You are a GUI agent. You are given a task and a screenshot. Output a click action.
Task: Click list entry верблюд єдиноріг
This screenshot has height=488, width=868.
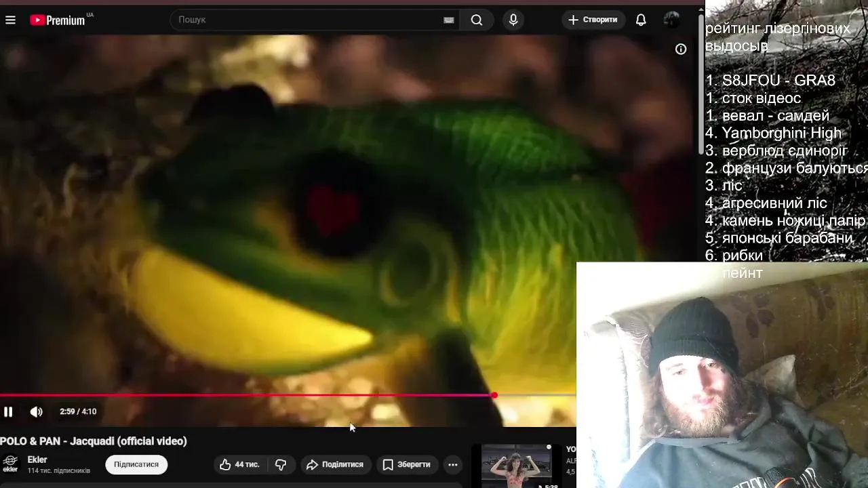pyautogui.click(x=785, y=150)
